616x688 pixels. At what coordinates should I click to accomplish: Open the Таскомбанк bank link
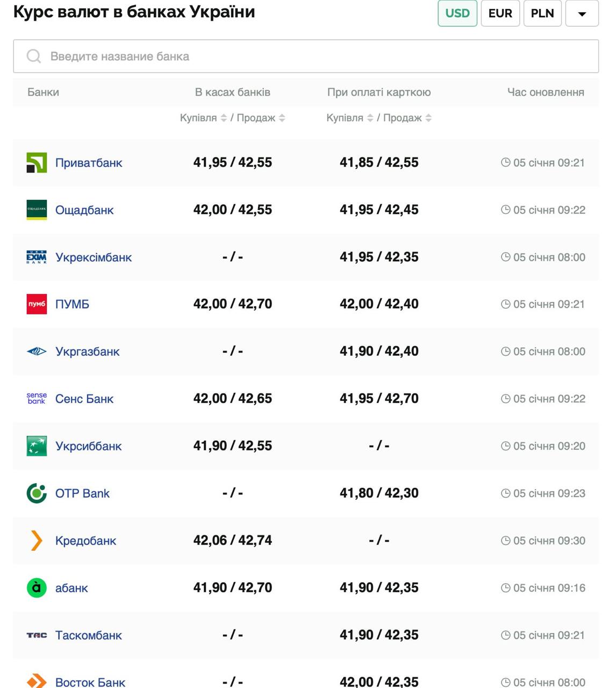(x=88, y=635)
